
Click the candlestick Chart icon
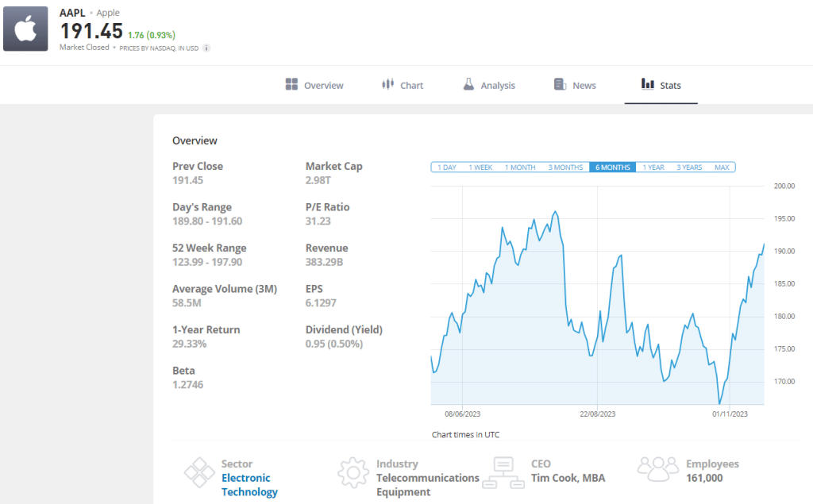[x=388, y=85]
